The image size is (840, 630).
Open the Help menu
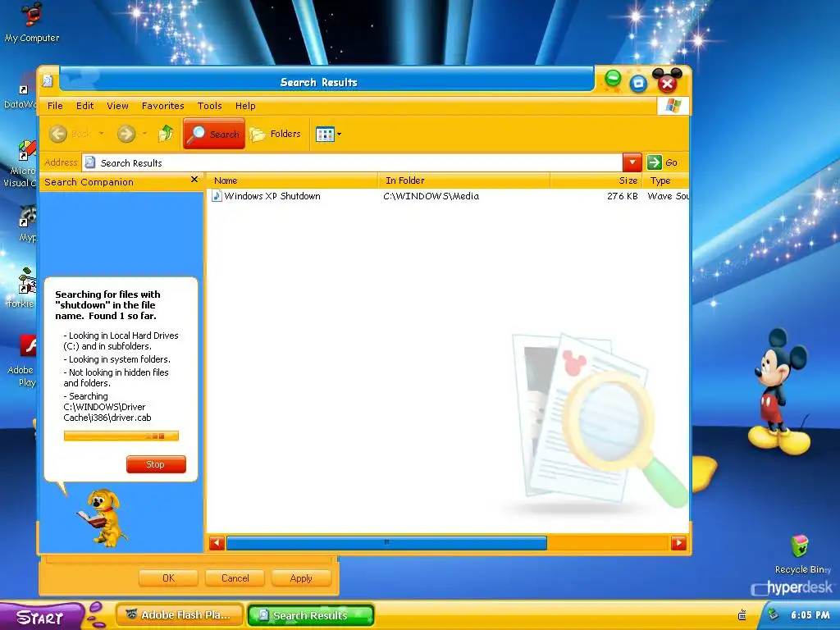pos(245,106)
